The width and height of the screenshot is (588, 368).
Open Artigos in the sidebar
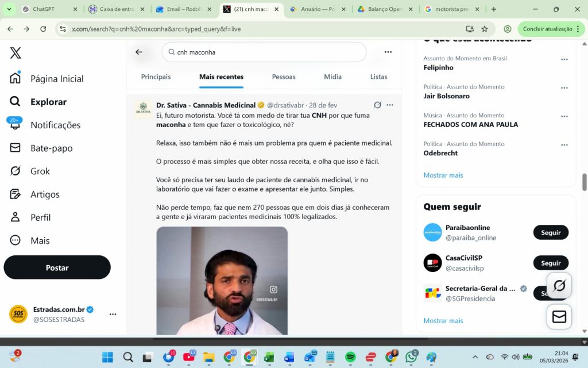tap(35, 194)
